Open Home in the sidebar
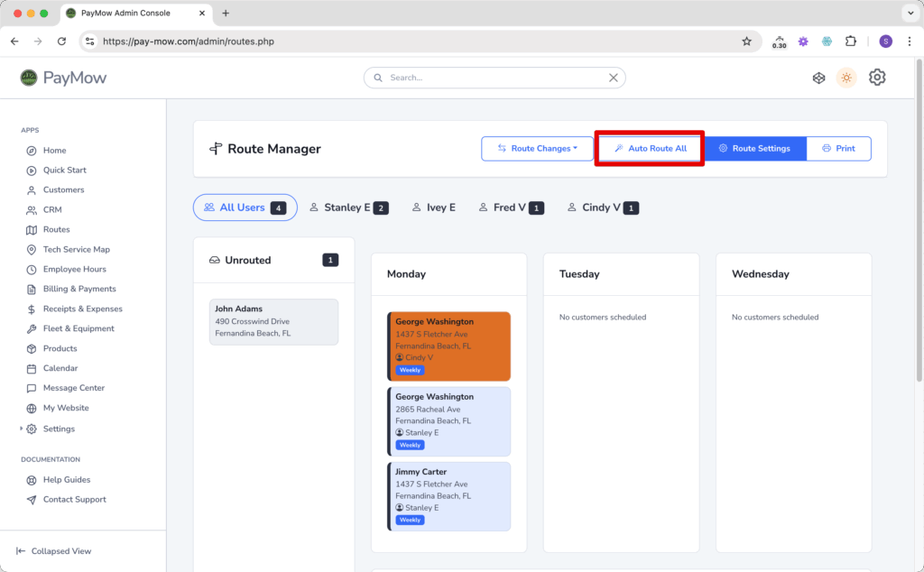The image size is (924, 572). pyautogui.click(x=54, y=150)
